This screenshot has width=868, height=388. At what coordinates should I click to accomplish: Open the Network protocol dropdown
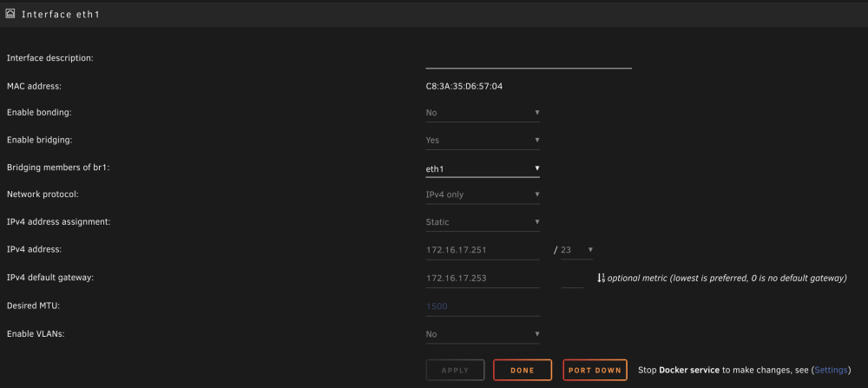point(483,194)
